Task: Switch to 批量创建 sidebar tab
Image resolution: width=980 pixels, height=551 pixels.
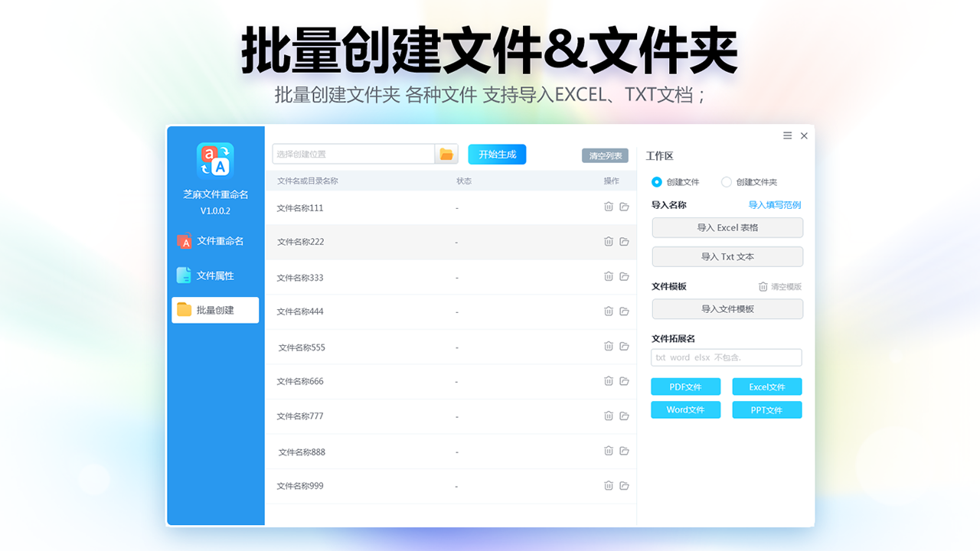Action: click(x=215, y=310)
